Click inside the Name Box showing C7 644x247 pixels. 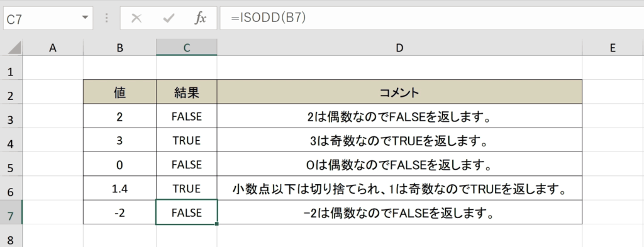click(x=42, y=18)
